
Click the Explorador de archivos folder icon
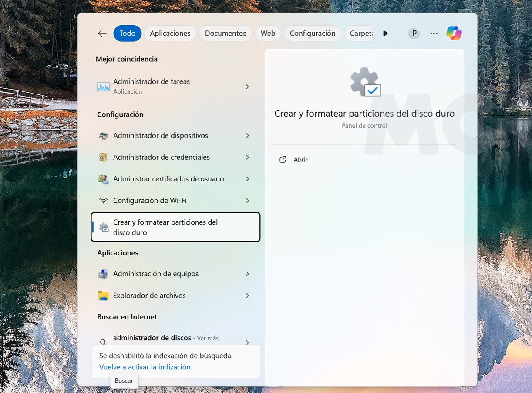click(x=103, y=296)
